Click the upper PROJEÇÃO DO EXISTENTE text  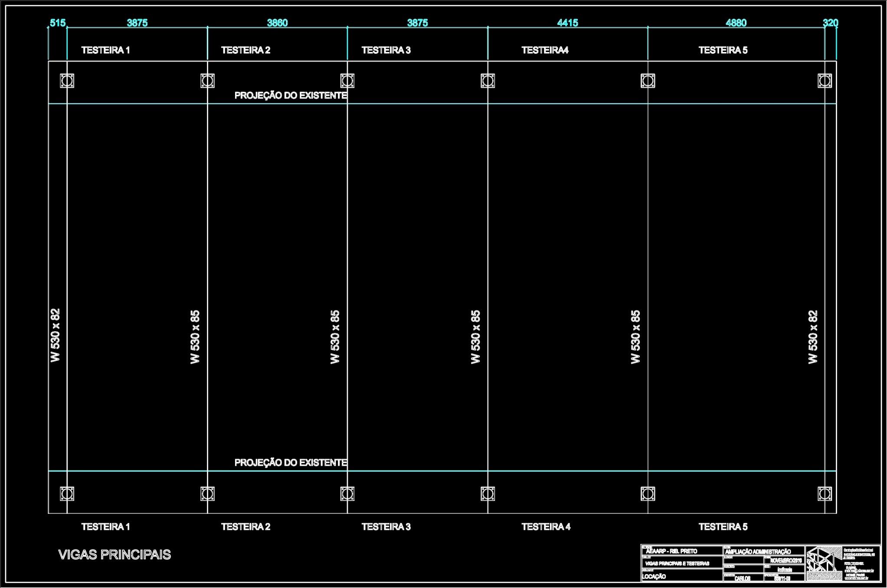pos(291,95)
